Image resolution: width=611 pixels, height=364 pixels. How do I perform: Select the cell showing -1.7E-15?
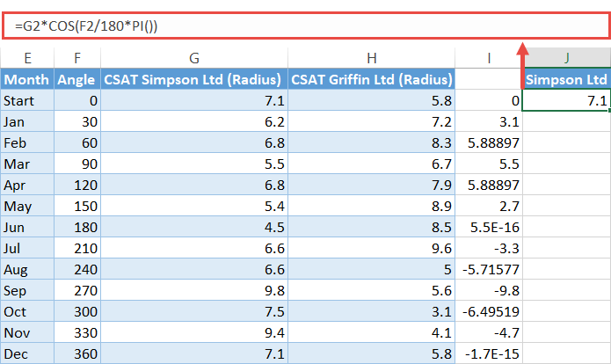click(x=489, y=353)
